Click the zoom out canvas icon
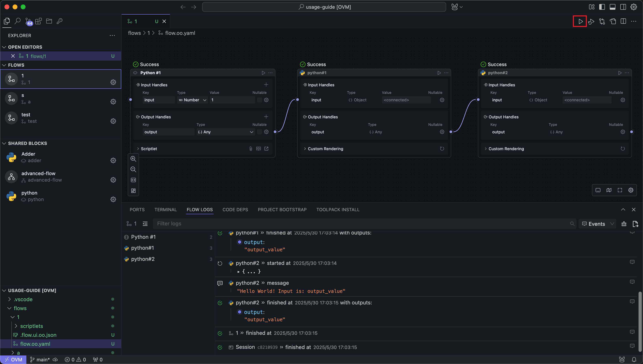The image size is (643, 364). (x=133, y=169)
